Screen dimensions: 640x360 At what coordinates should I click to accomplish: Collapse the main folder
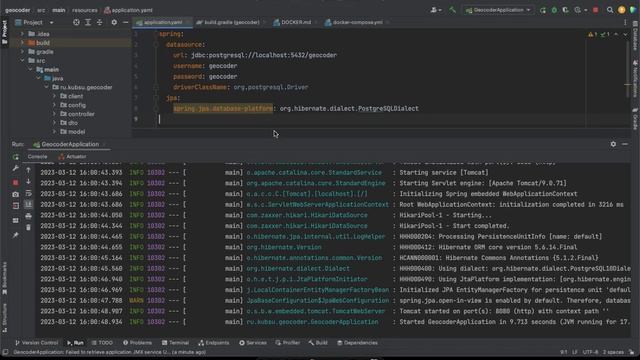pos(30,69)
